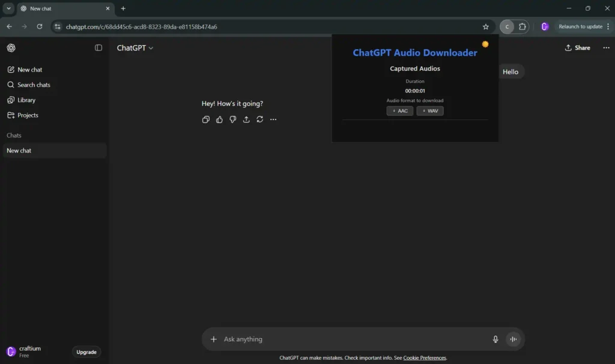
Task: Open Projects in the sidebar
Action: [28, 115]
